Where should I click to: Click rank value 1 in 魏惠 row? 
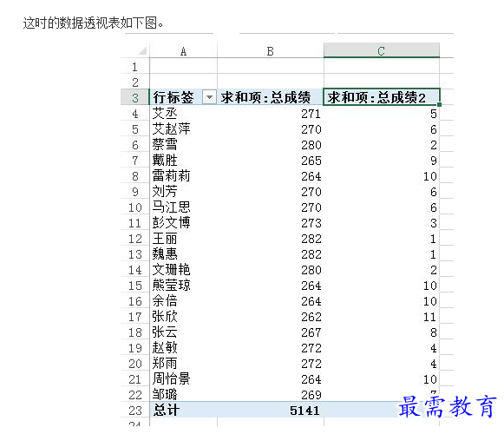[x=433, y=254]
